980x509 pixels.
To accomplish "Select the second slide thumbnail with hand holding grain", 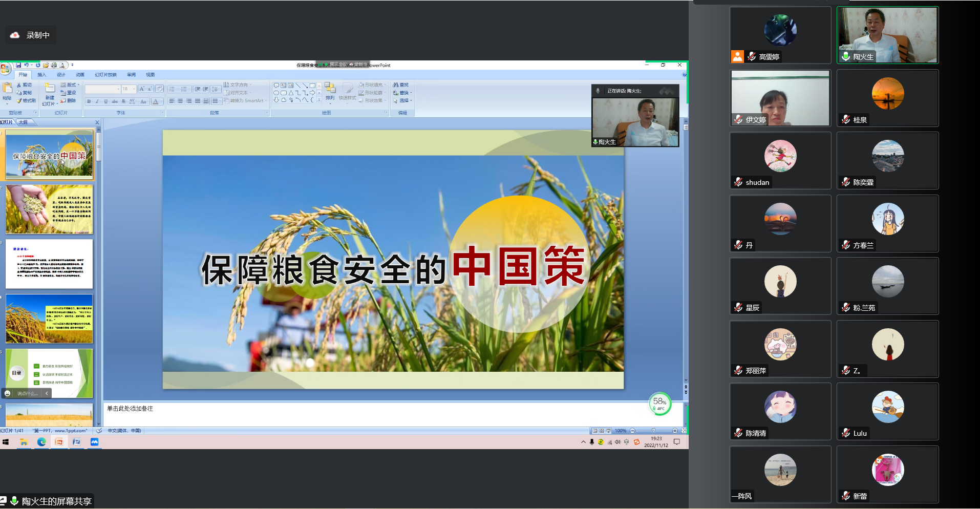I will [x=49, y=209].
